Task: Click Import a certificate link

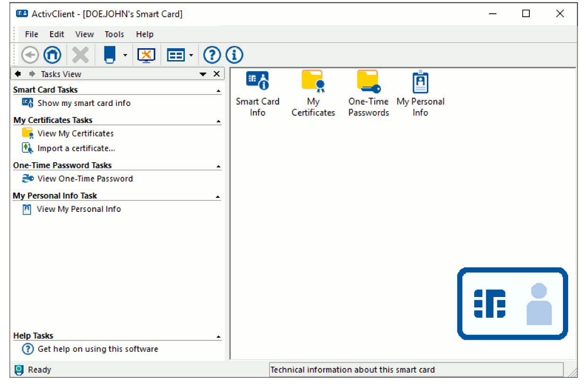Action: point(76,149)
